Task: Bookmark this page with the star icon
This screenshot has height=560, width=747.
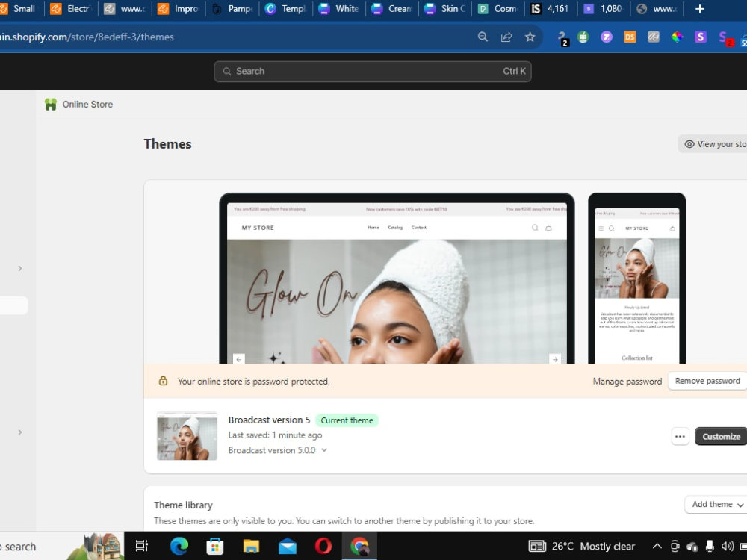Action: 530,37
